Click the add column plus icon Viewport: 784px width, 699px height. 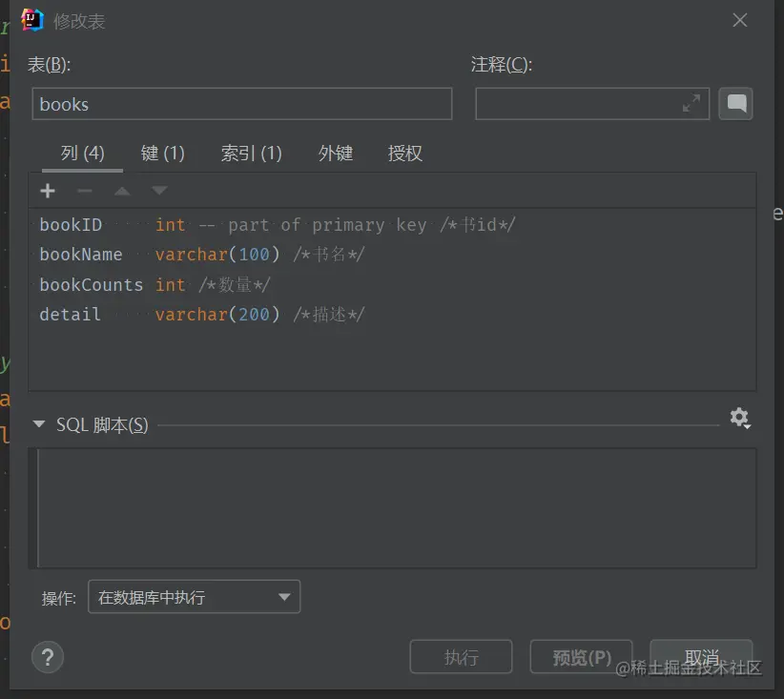tap(48, 191)
